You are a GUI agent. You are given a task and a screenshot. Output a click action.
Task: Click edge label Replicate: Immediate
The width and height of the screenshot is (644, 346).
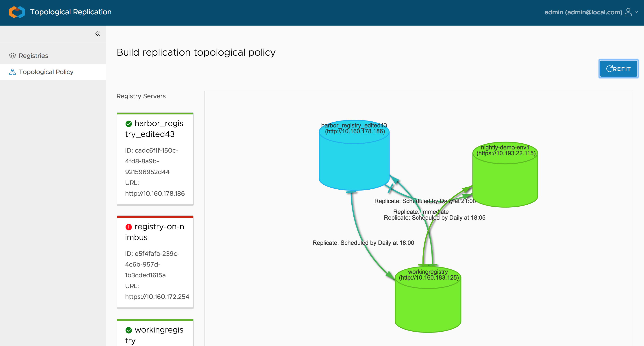pyautogui.click(x=421, y=212)
